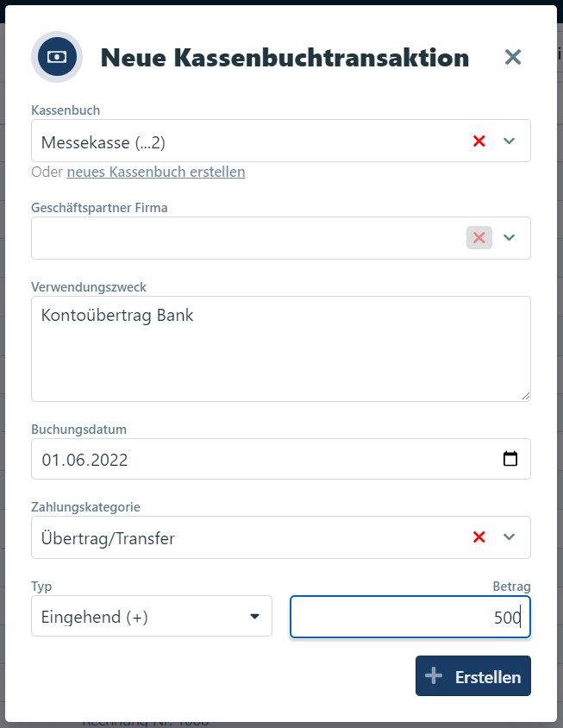The height and width of the screenshot is (728, 563).
Task: Expand the Geschäftspartner Firma dropdown chevron
Action: coord(509,238)
